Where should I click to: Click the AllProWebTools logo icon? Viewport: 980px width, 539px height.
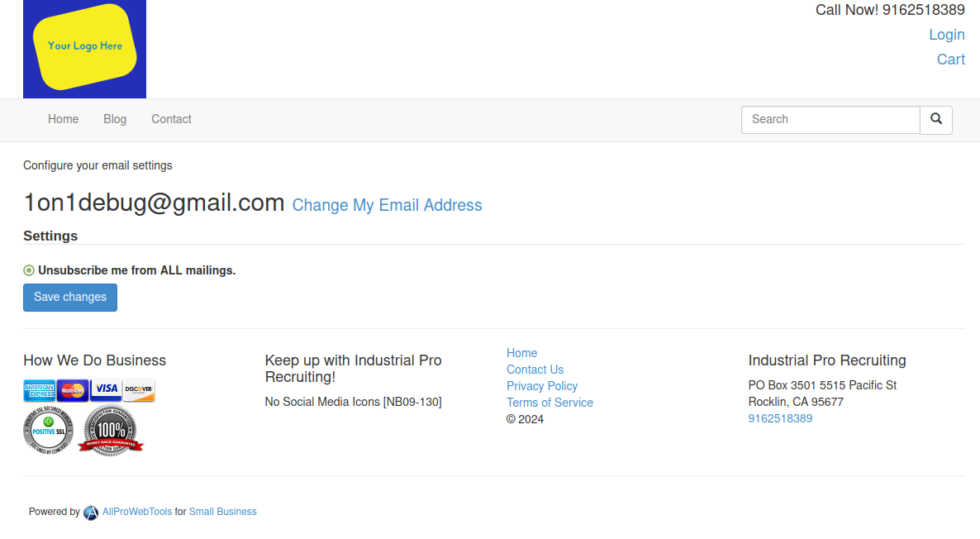click(x=91, y=513)
